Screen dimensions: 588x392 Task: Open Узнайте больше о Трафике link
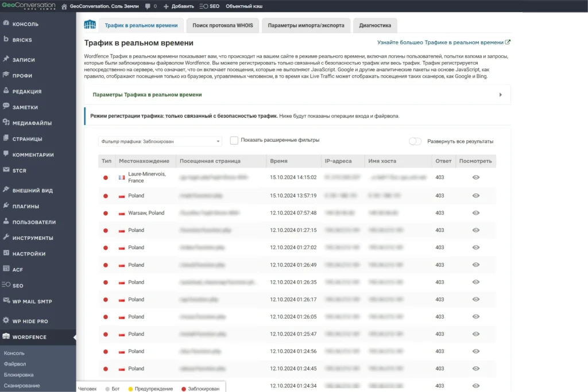(443, 42)
